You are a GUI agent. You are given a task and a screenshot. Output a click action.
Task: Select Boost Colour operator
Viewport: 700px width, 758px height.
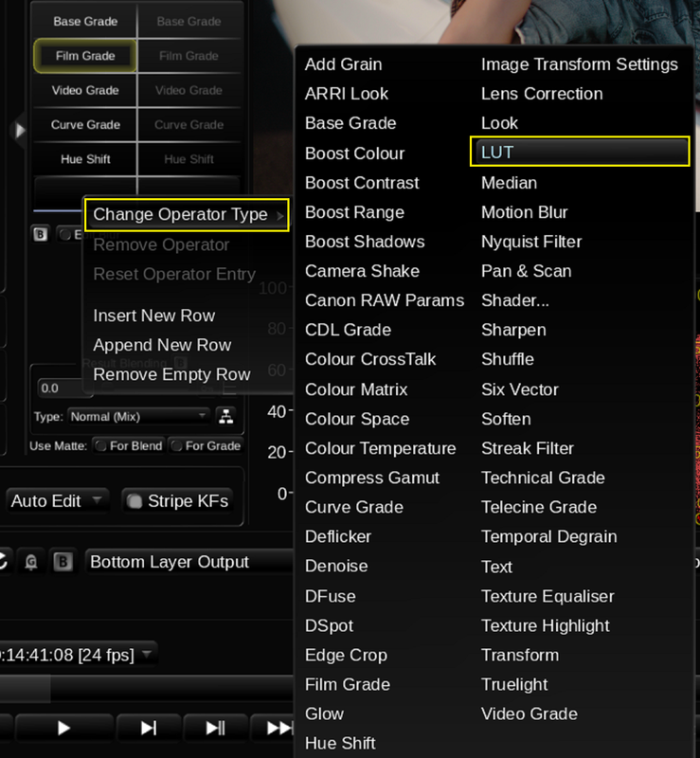pyautogui.click(x=354, y=153)
